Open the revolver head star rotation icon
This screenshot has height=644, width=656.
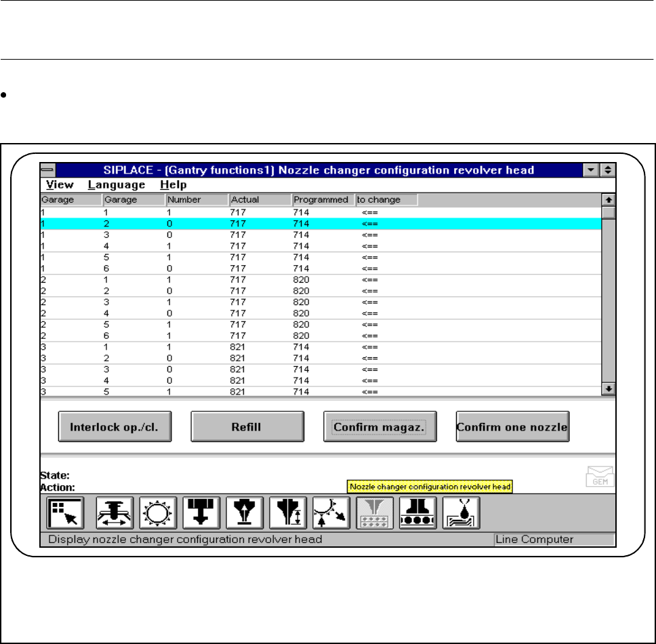tap(158, 513)
